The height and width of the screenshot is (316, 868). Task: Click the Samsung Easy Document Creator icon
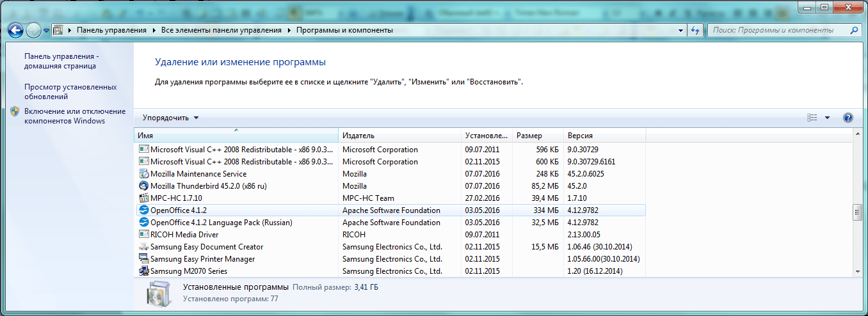[x=144, y=247]
